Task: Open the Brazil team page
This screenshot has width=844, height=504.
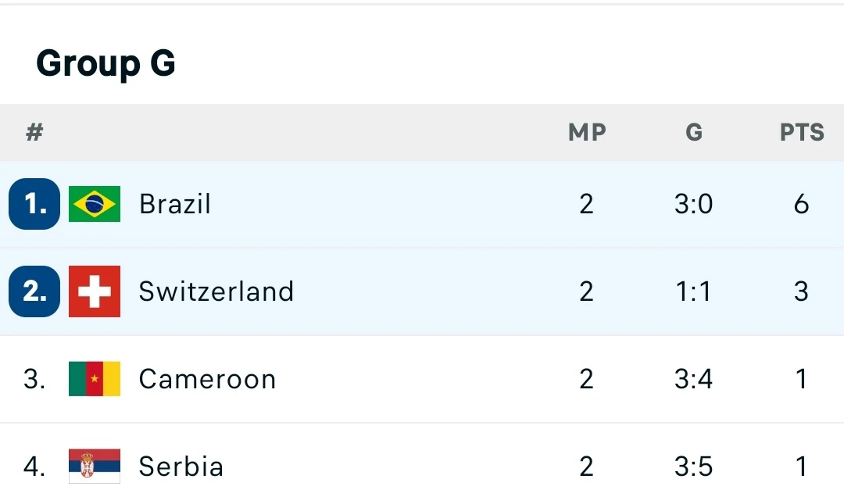Action: [x=175, y=204]
